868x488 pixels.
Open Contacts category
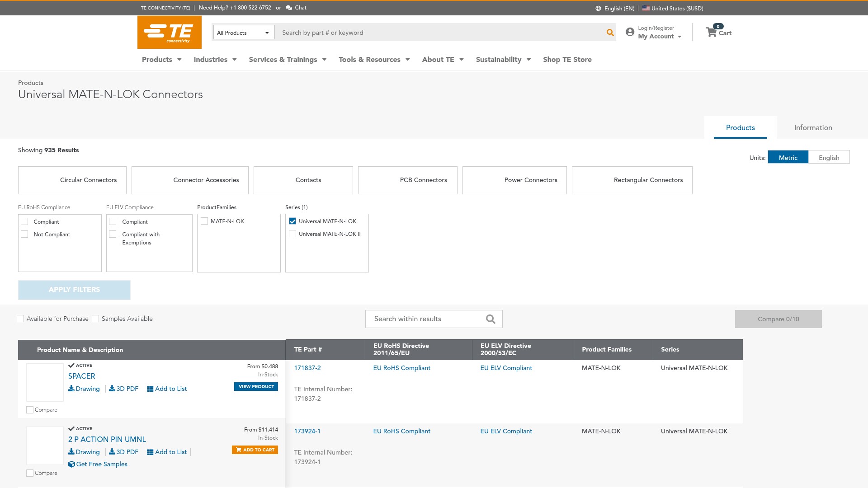click(x=303, y=180)
